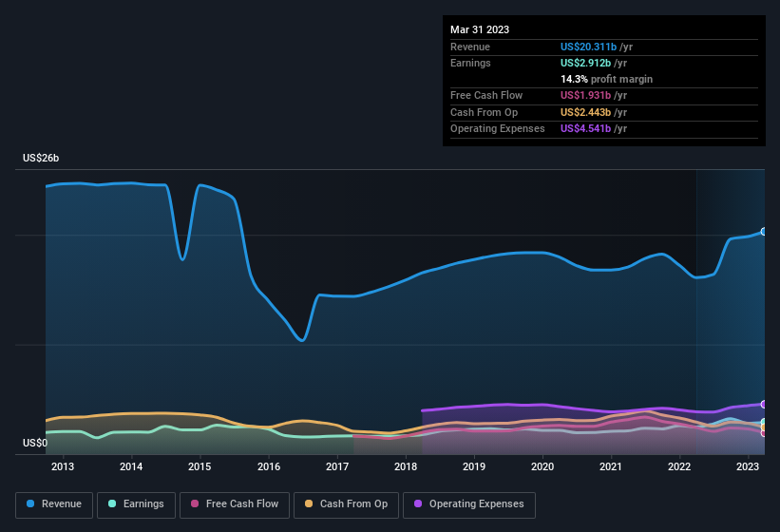Toggle the Earnings series legend button
Viewport: 780px width, 532px height.
point(136,504)
